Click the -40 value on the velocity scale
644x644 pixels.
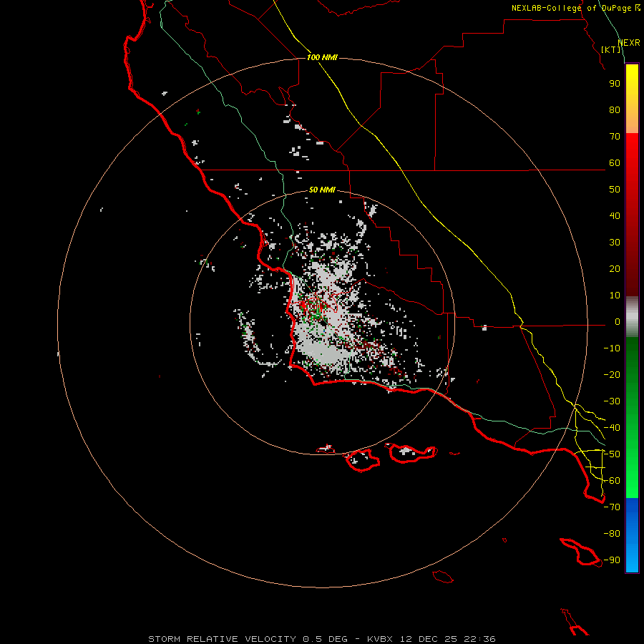[x=612, y=428]
